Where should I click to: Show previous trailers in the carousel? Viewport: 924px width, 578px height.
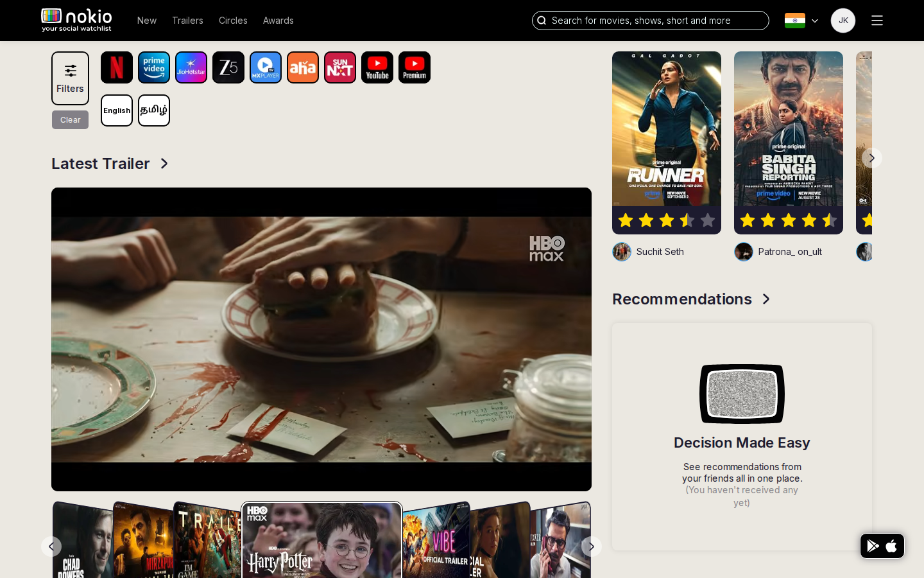[51, 547]
